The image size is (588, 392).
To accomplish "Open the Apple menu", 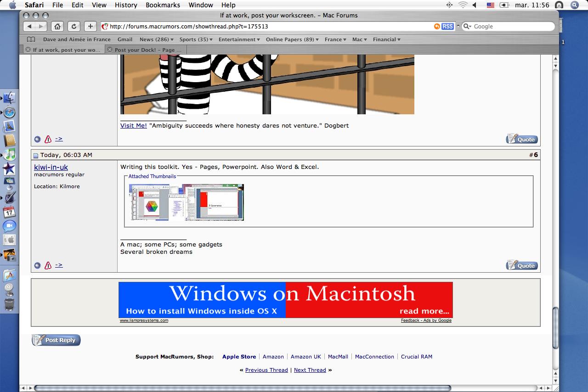I will tap(12, 5).
